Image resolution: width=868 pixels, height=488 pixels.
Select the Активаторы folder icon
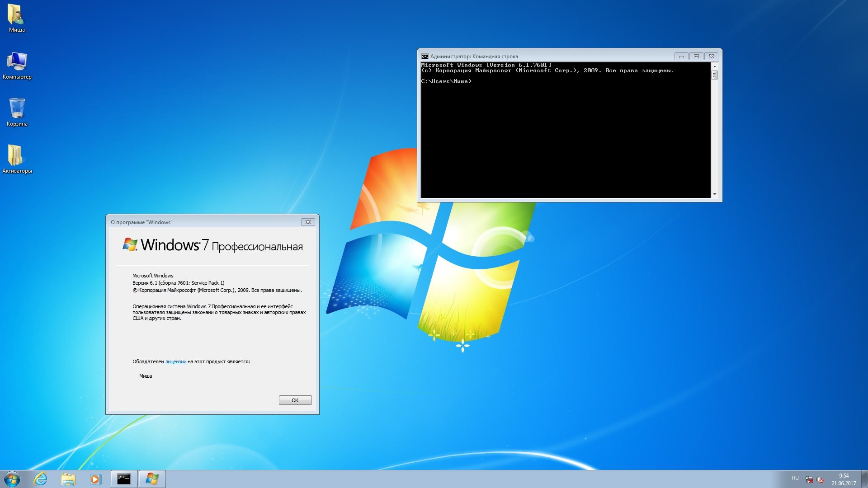click(x=17, y=159)
